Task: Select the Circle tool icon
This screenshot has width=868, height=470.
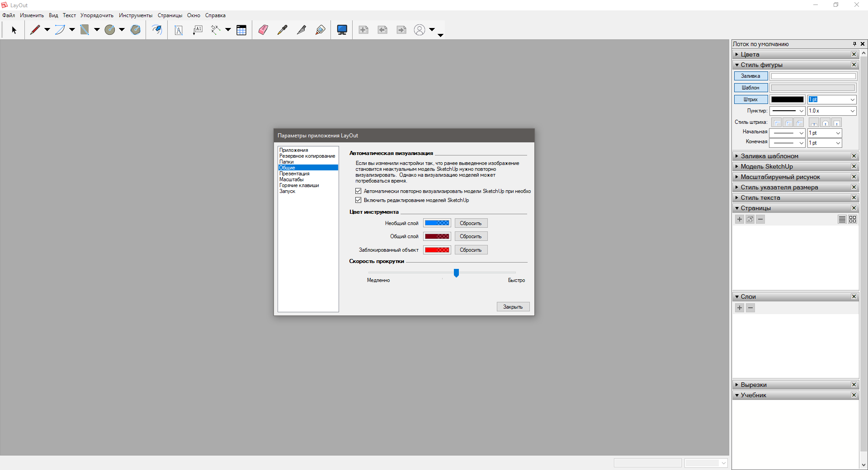Action: pos(110,30)
